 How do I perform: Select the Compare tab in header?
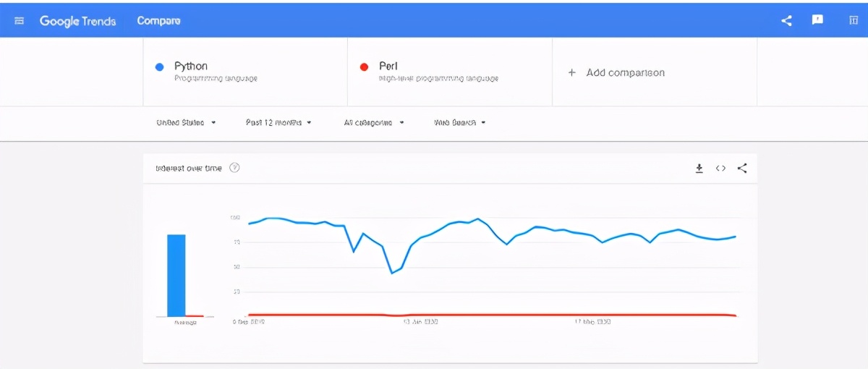pos(159,21)
